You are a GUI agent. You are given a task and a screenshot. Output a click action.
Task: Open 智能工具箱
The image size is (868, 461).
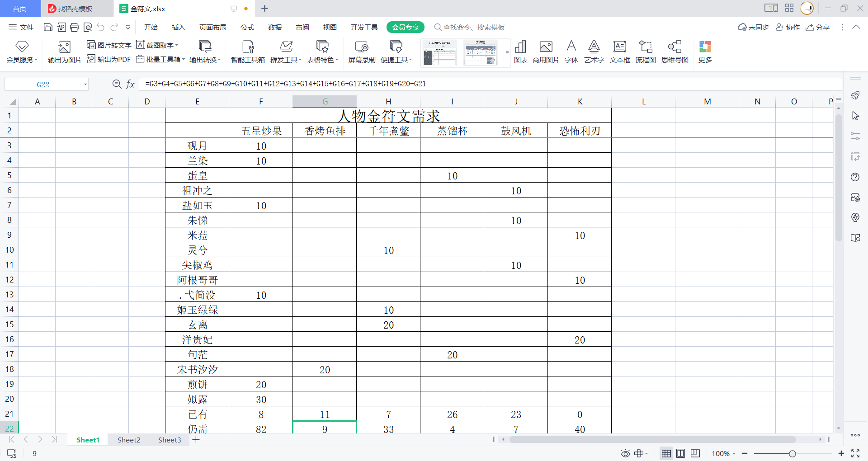pyautogui.click(x=248, y=51)
